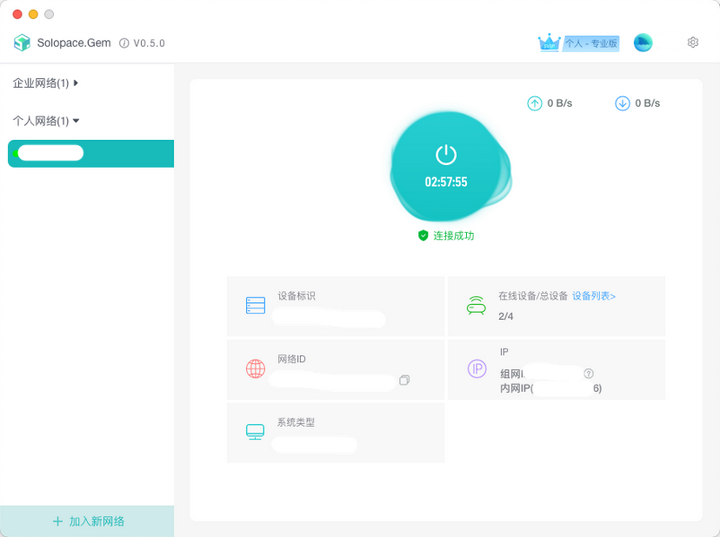
Task: Click the version info icon beside V0.5.0
Action: (124, 43)
